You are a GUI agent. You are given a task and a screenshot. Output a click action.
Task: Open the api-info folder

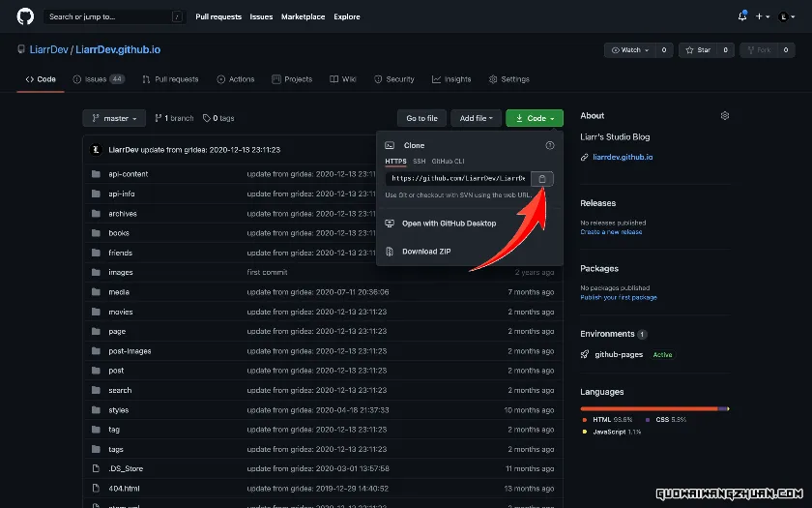click(121, 194)
